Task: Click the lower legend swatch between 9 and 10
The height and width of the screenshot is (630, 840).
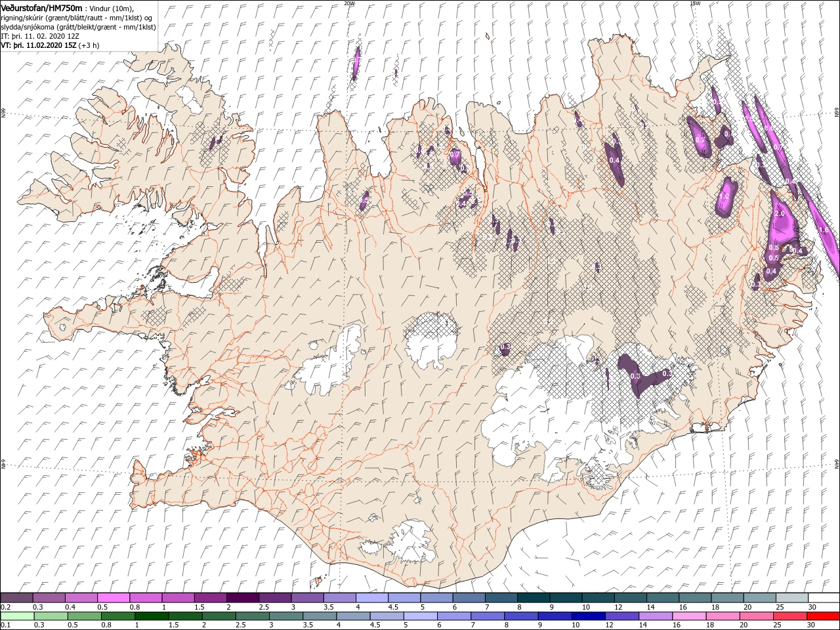Action: pyautogui.click(x=555, y=616)
